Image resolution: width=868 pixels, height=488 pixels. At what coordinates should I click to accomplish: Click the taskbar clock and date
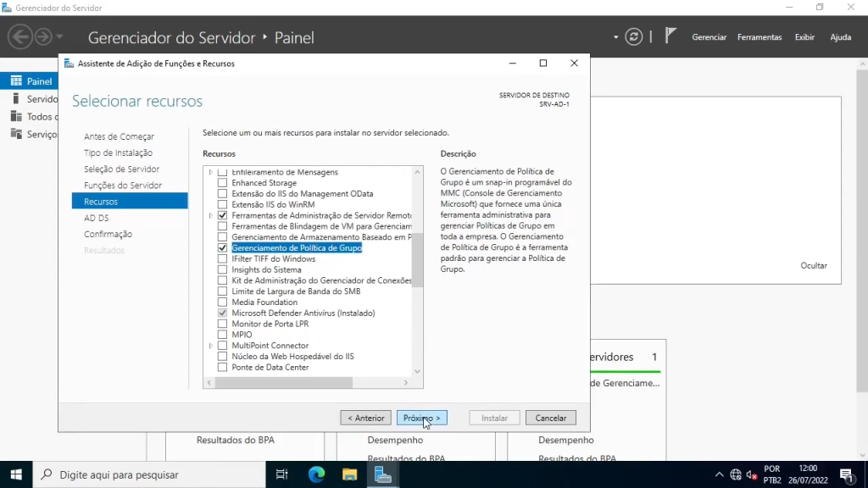808,474
